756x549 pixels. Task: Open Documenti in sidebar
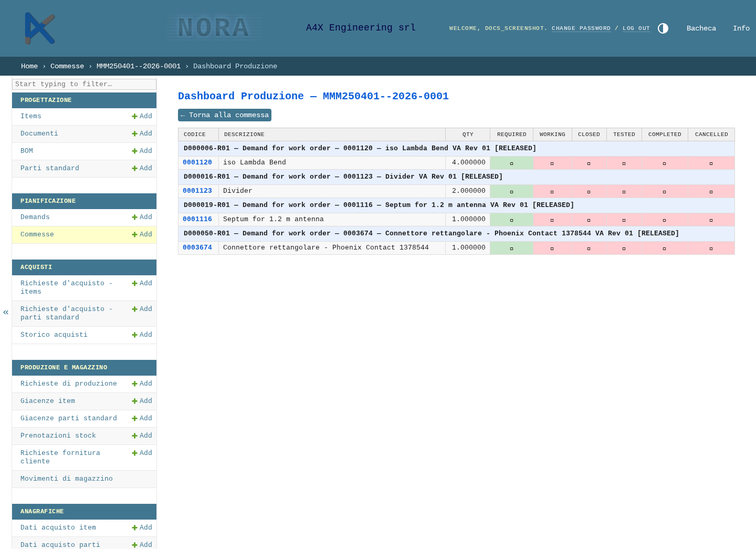point(39,133)
